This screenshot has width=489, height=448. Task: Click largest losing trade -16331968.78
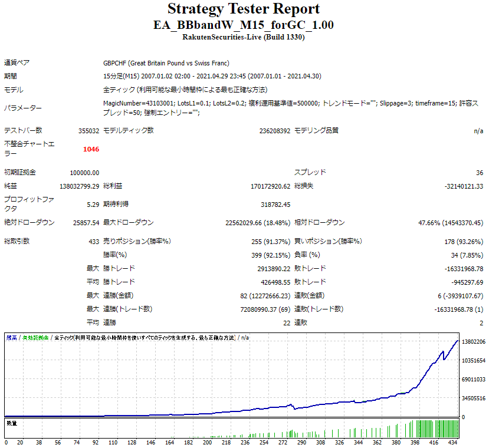pos(464,269)
